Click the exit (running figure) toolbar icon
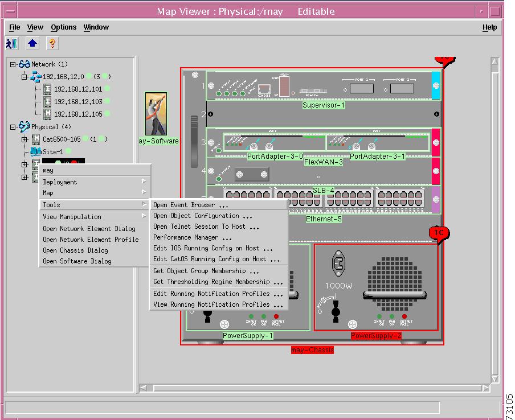The height and width of the screenshot is (420, 515). pyautogui.click(x=12, y=44)
